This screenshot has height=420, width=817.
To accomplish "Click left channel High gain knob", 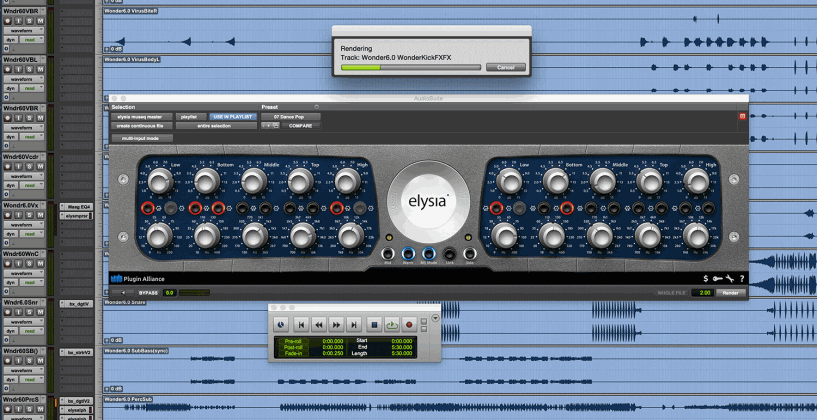I will (348, 181).
